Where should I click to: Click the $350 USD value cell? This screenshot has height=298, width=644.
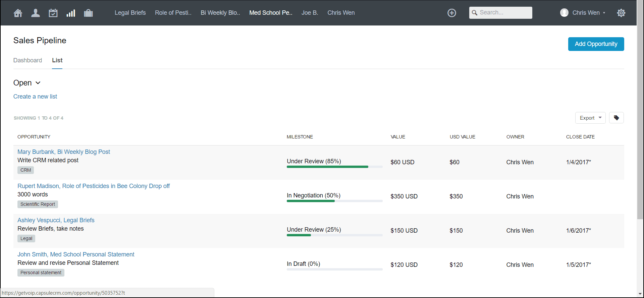pos(404,196)
